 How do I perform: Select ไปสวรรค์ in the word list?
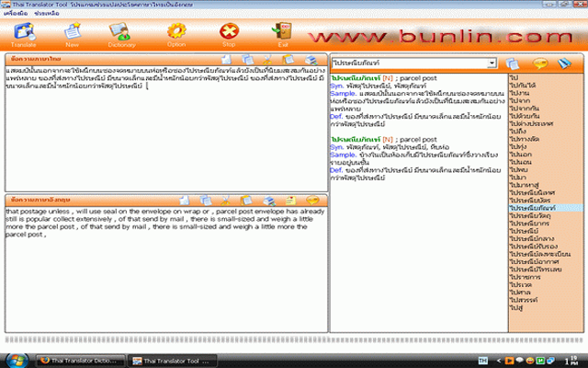(524, 300)
